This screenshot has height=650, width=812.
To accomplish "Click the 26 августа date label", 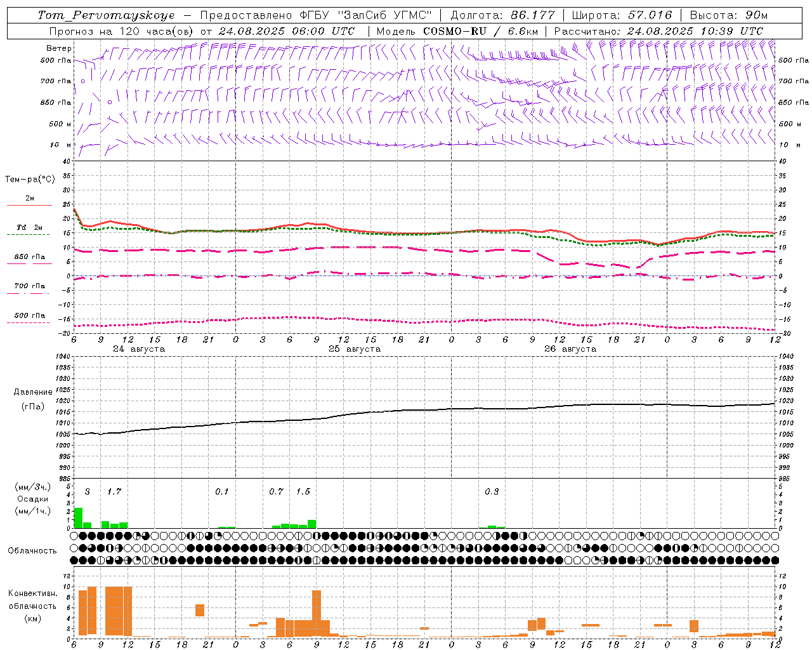I will tap(570, 349).
